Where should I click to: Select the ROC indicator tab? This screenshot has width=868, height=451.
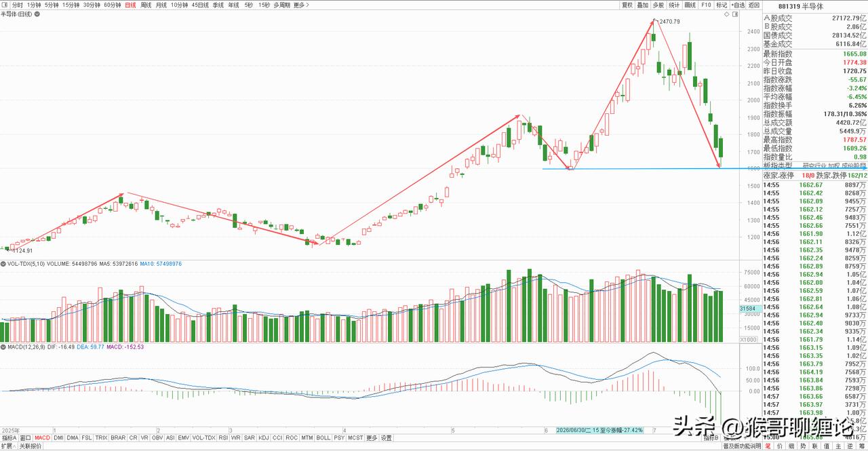[292, 437]
